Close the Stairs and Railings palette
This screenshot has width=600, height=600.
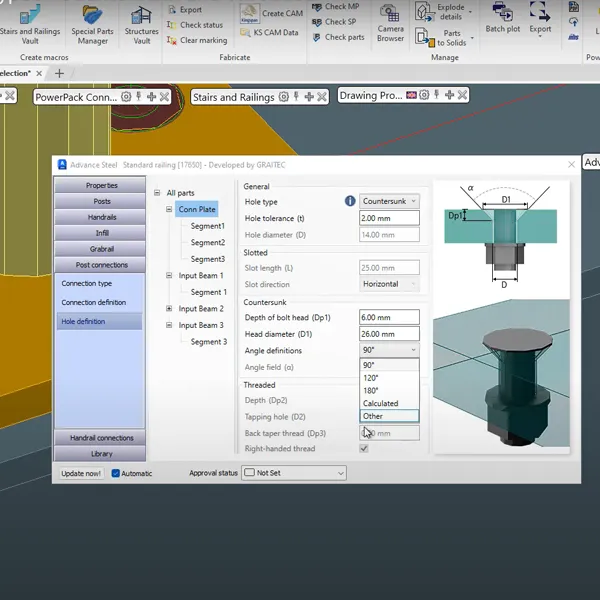point(322,97)
